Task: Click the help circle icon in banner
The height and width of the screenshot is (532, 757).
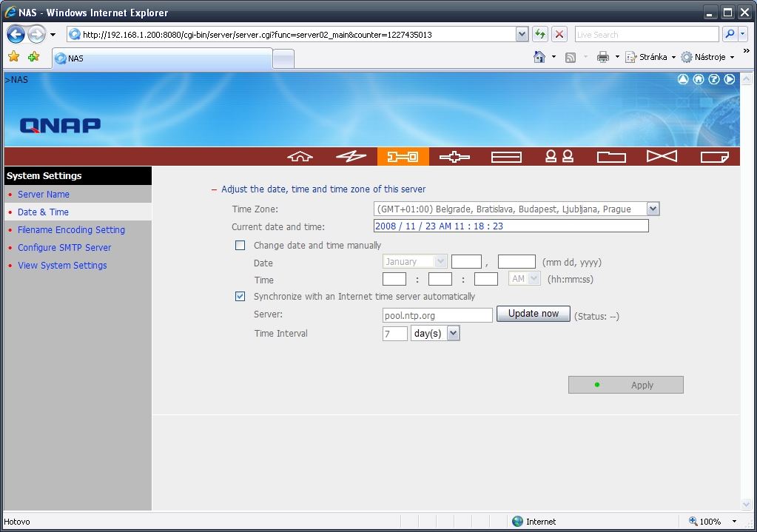Action: [714, 79]
